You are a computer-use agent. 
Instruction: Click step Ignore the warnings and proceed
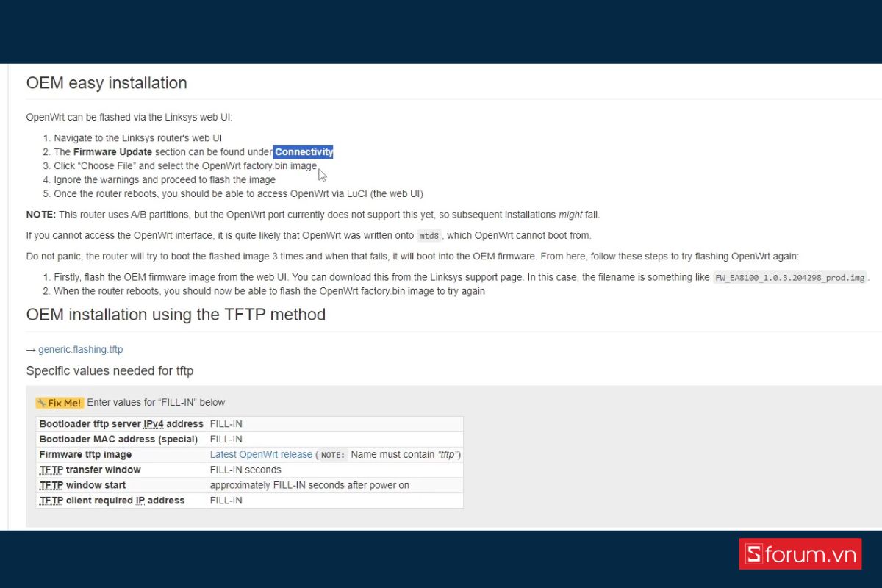165,180
